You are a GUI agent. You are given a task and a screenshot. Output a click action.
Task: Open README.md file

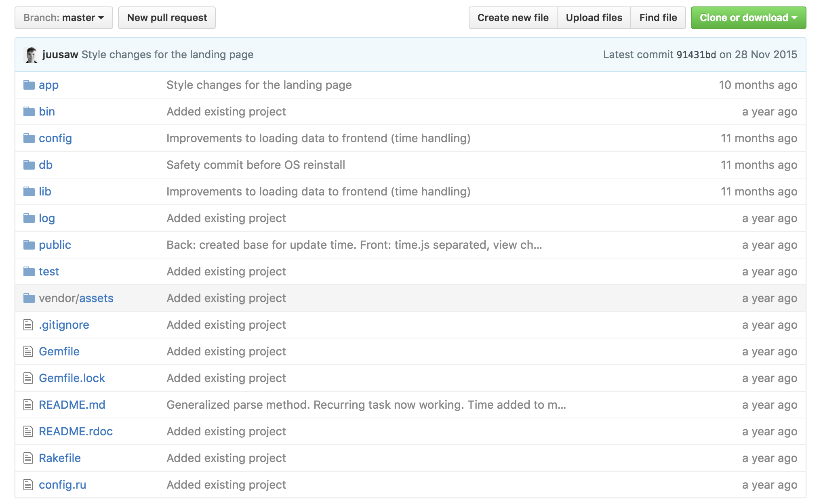point(72,405)
